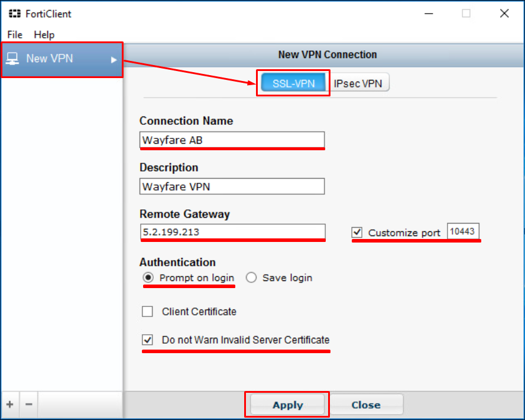525x420 pixels.
Task: Click the plus icon to add VPN
Action: 10,405
